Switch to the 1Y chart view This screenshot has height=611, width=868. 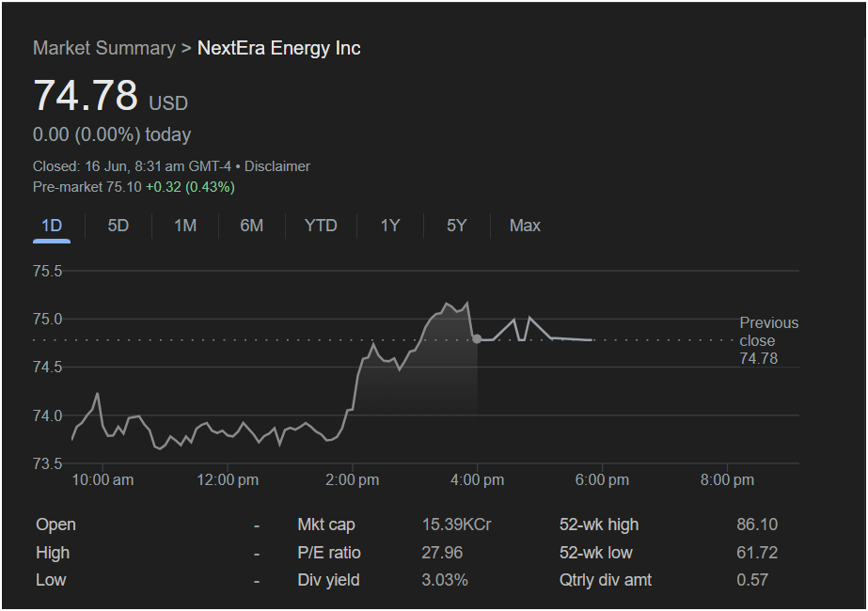(x=390, y=226)
